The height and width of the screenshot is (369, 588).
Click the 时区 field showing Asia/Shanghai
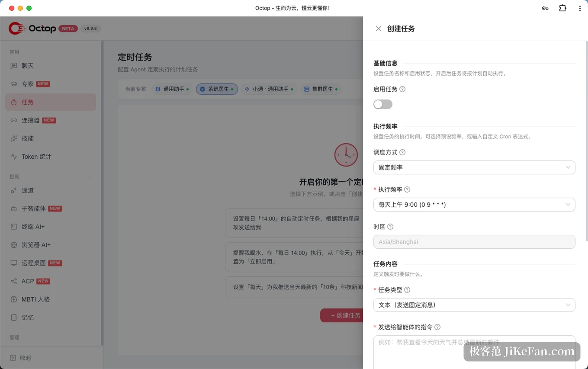(x=474, y=242)
